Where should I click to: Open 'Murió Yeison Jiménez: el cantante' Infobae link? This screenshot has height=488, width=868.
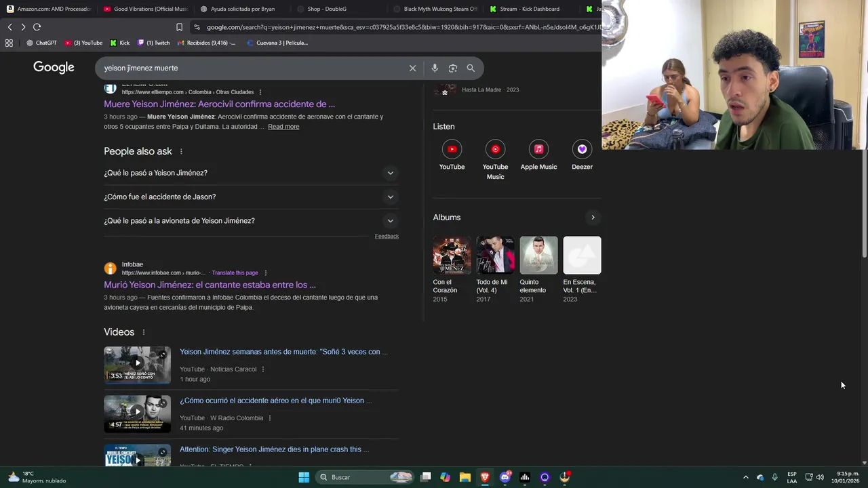(x=210, y=285)
